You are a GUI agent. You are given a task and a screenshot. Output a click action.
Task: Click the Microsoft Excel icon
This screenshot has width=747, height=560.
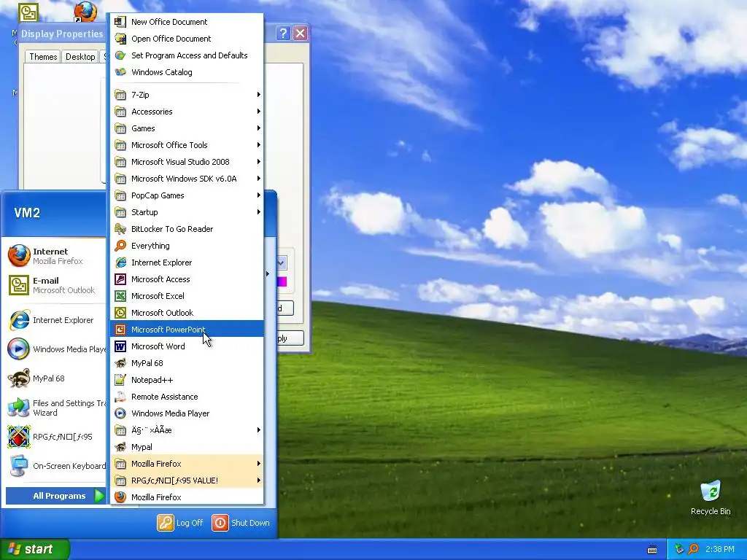(x=120, y=296)
